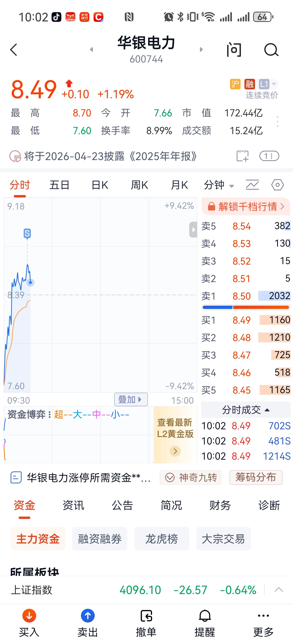Tap the chart drawing line tool icon

pyautogui.click(x=252, y=185)
